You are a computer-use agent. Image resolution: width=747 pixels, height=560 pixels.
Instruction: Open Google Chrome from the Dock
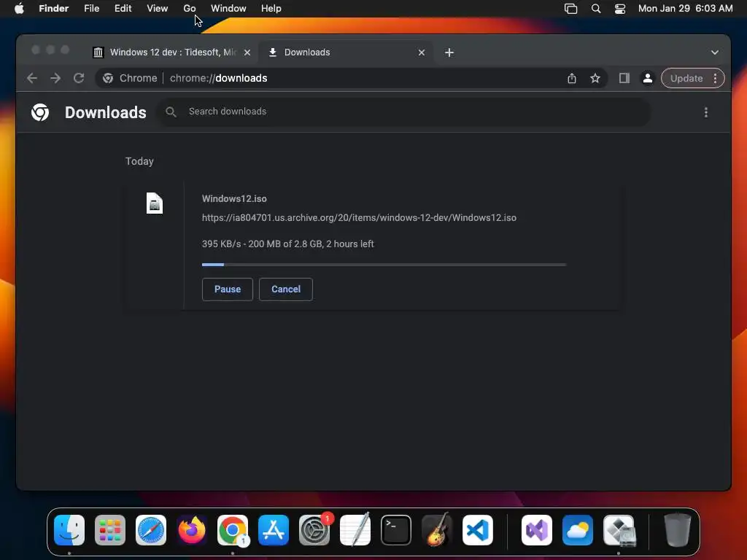click(x=233, y=529)
